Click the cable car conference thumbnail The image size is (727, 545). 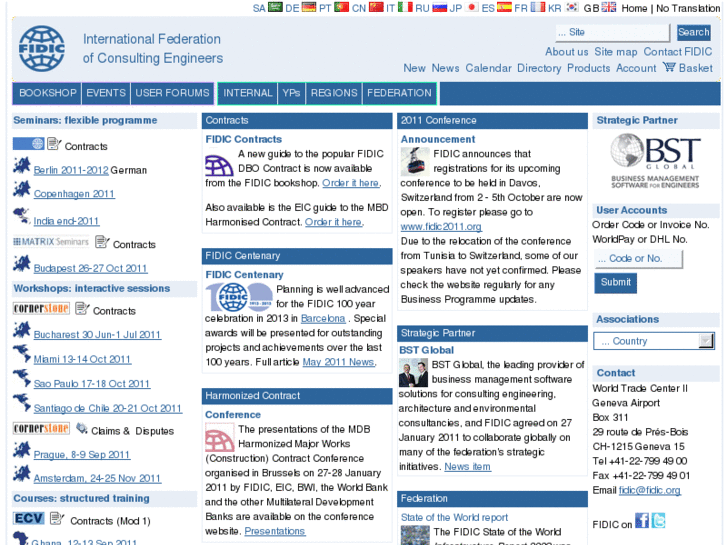pyautogui.click(x=415, y=161)
